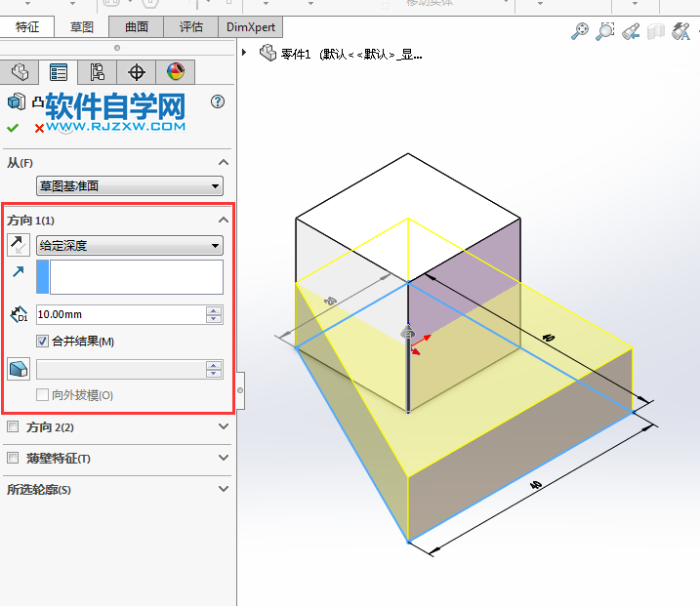This screenshot has height=606, width=700.
Task: Click the draft angle down spinner
Action: click(214, 374)
